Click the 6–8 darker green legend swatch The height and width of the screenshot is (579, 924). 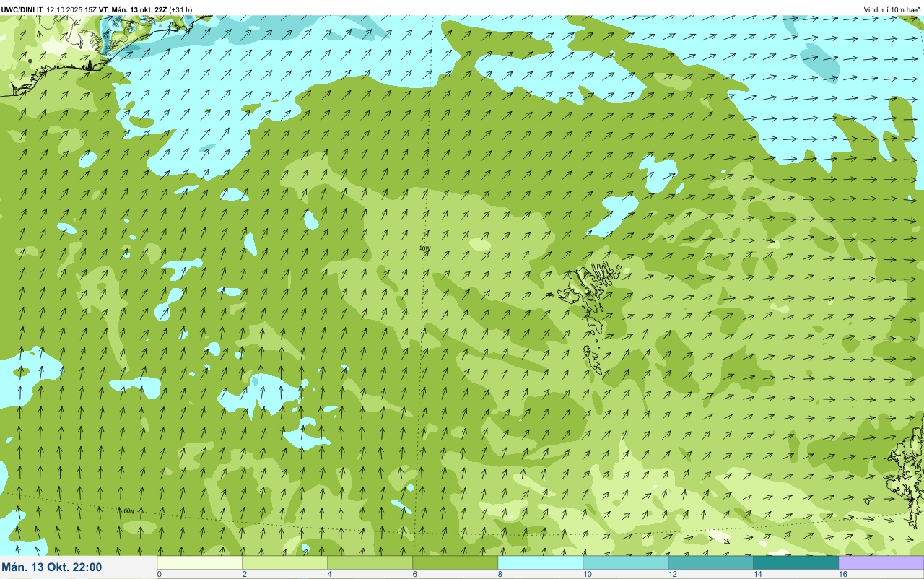(456, 562)
